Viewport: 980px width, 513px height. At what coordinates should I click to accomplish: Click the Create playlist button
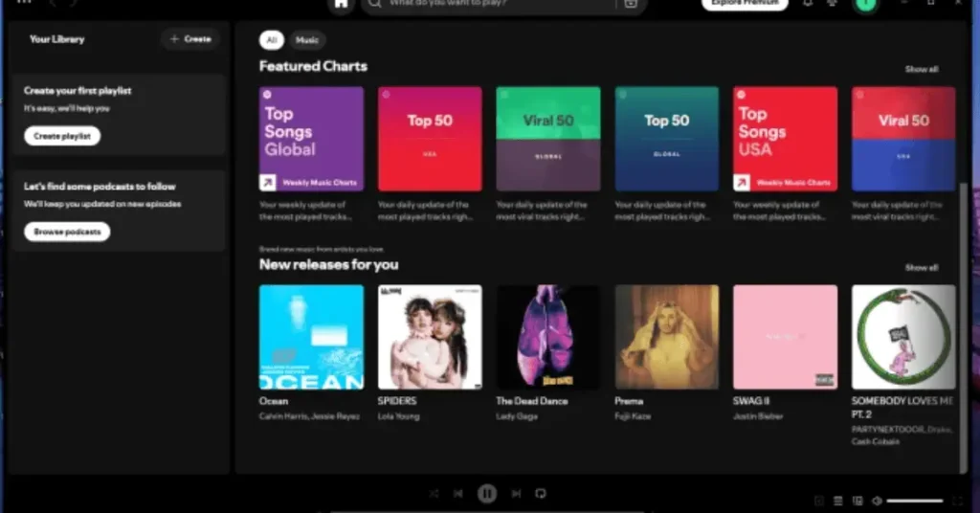pos(62,136)
